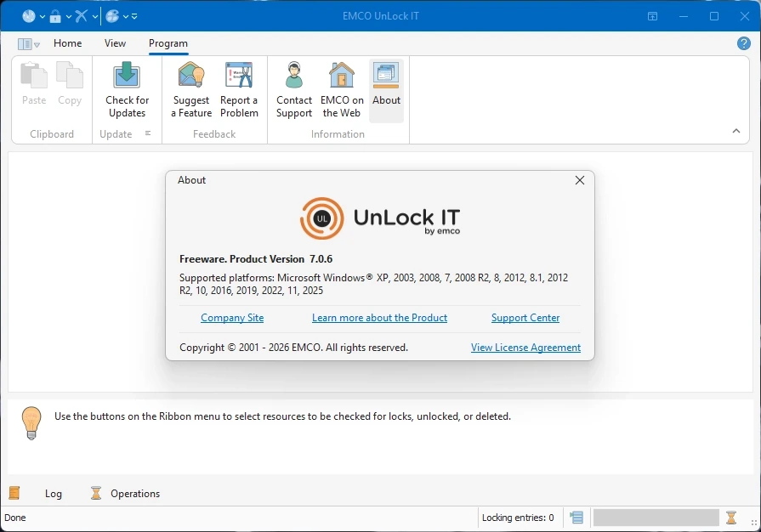Switch to the View ribbon tab
This screenshot has width=761, height=532.
tap(115, 43)
